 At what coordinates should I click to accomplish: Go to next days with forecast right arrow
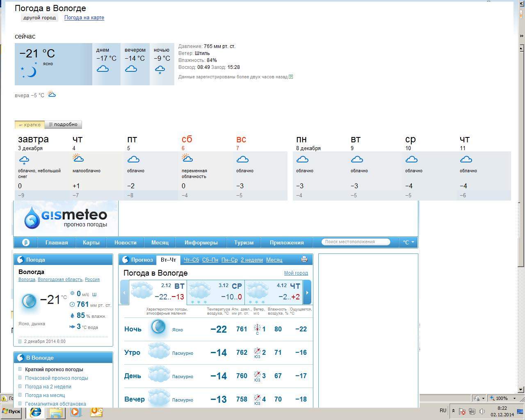(307, 292)
